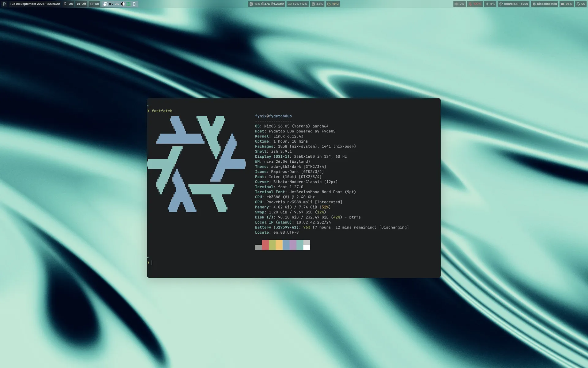This screenshot has width=588, height=368.
Task: Click the muted speaker volume module at 0%
Action: tap(459, 4)
